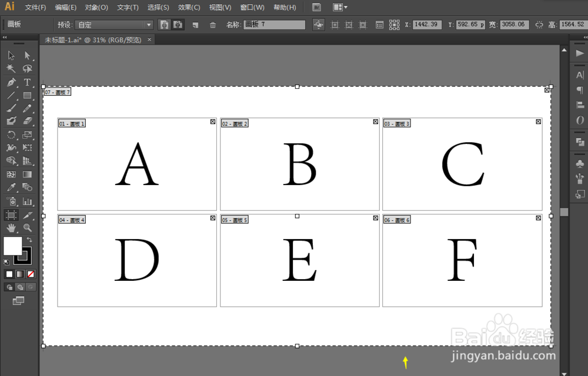Click the artboard name field 画板 7

274,25
